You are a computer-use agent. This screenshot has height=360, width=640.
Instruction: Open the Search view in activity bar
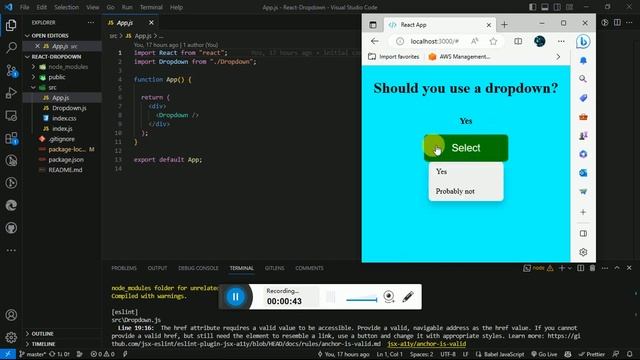point(11,48)
